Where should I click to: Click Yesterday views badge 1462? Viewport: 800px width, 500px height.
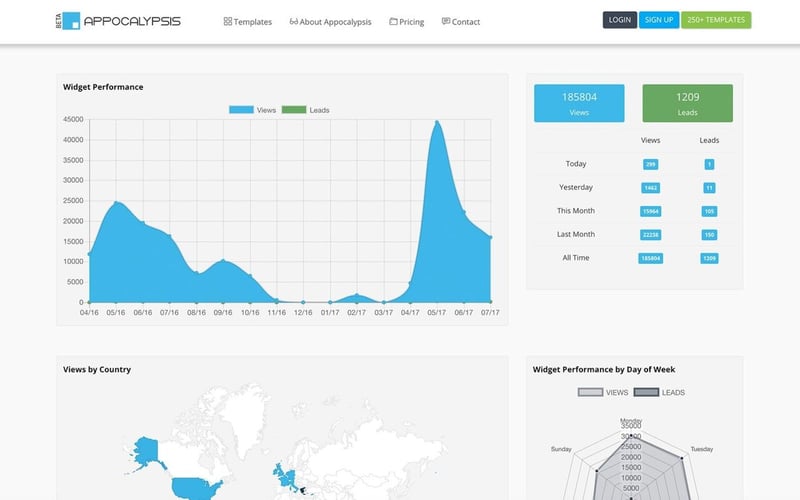(651, 188)
